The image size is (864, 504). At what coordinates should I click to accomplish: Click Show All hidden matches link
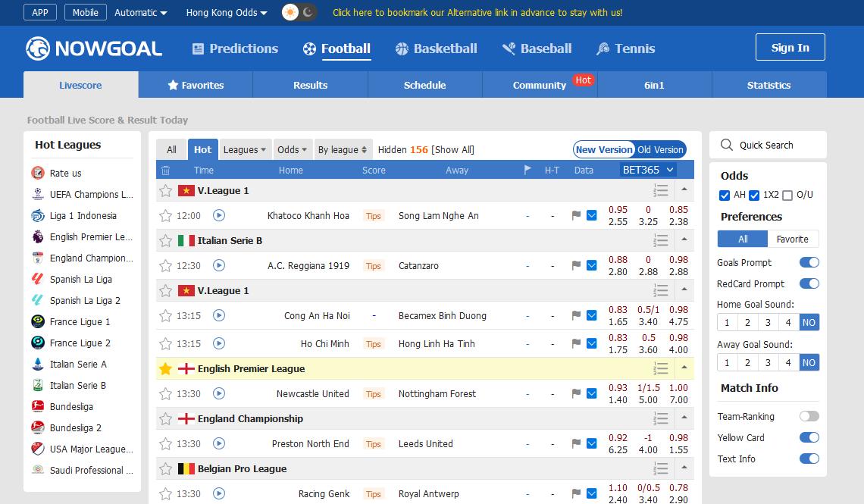(452, 150)
